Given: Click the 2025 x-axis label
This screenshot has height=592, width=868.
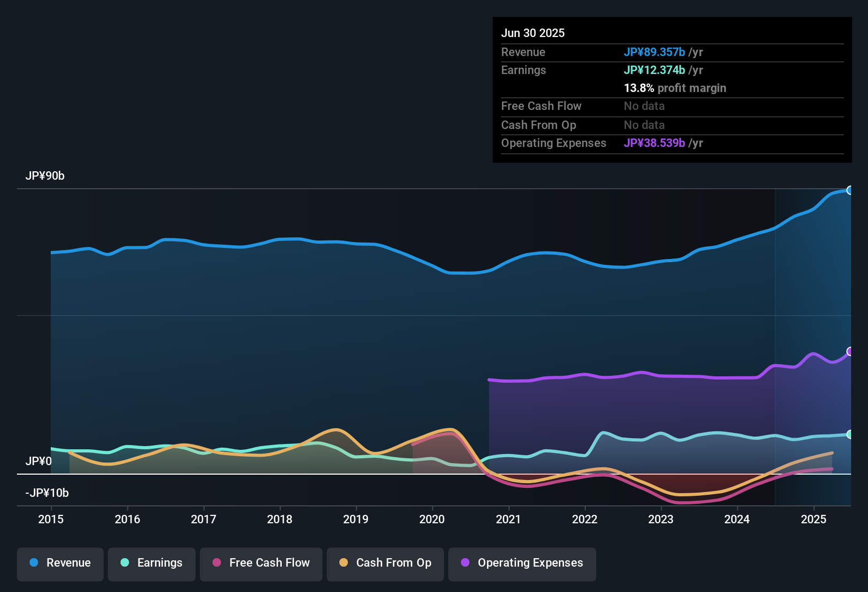Looking at the screenshot, I should [814, 520].
